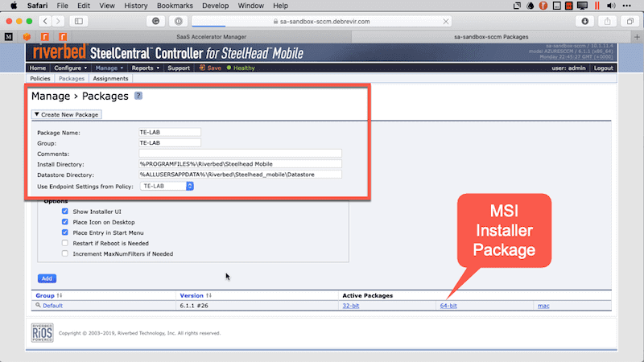Open the orange hexagon bookmark icon

pyautogui.click(x=27, y=37)
